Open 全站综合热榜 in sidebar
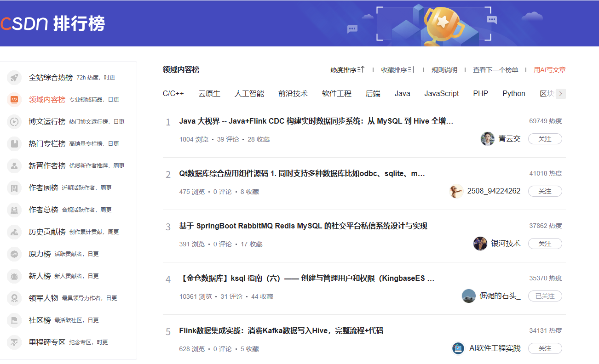Image resolution: width=599 pixels, height=364 pixels. [x=51, y=78]
